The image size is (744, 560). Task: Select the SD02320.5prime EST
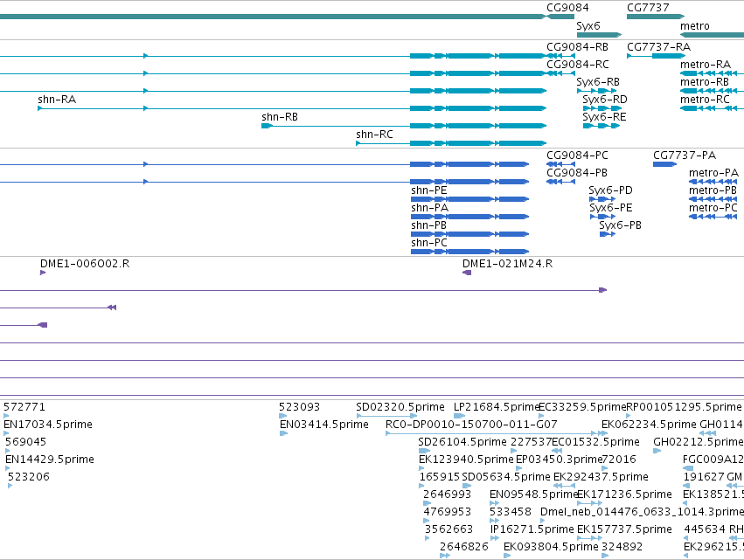(x=386, y=416)
